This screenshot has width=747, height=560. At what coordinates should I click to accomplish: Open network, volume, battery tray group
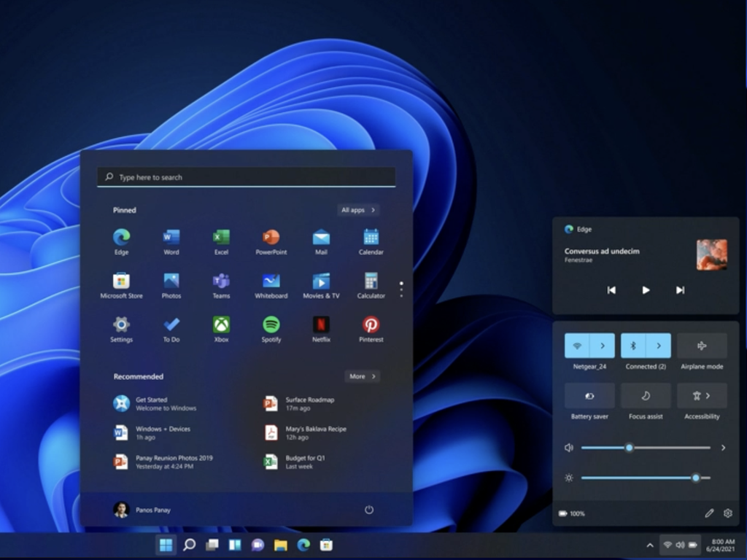pos(681,545)
